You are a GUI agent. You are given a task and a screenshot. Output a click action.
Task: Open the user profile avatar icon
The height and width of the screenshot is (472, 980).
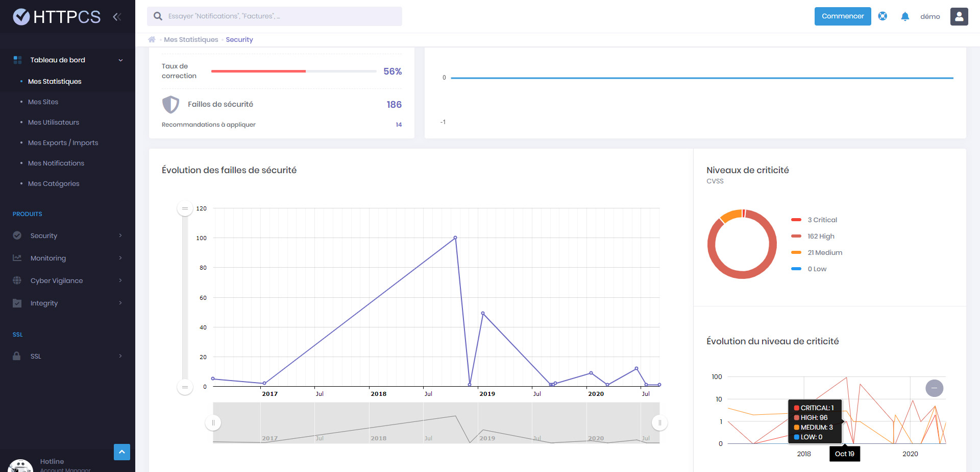(x=959, y=16)
